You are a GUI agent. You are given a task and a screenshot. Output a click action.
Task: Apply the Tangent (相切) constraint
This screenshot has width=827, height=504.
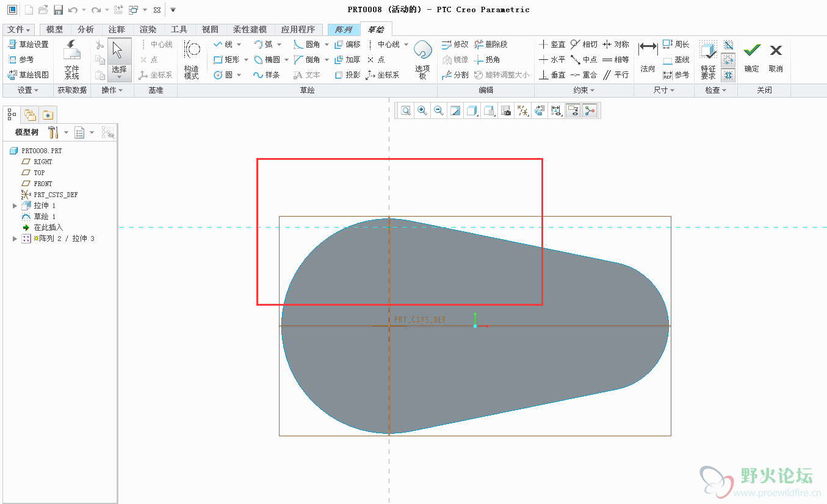584,45
